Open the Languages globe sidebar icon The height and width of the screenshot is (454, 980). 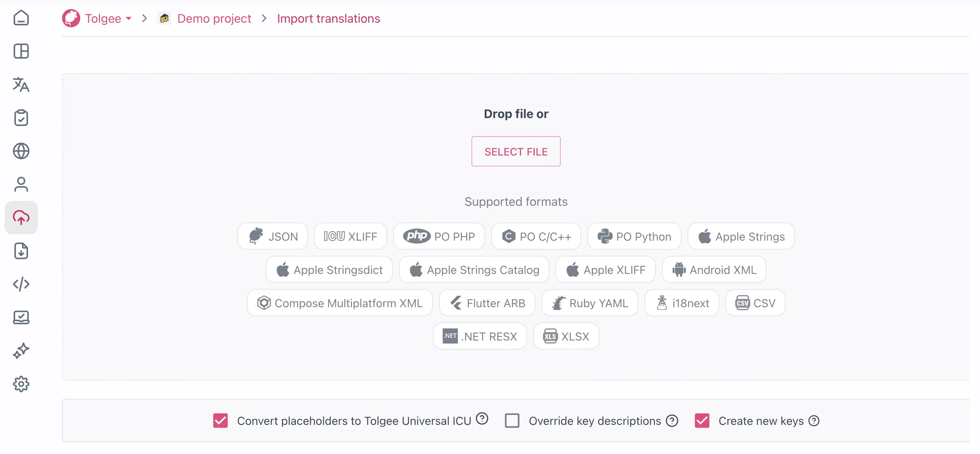pos(21,151)
